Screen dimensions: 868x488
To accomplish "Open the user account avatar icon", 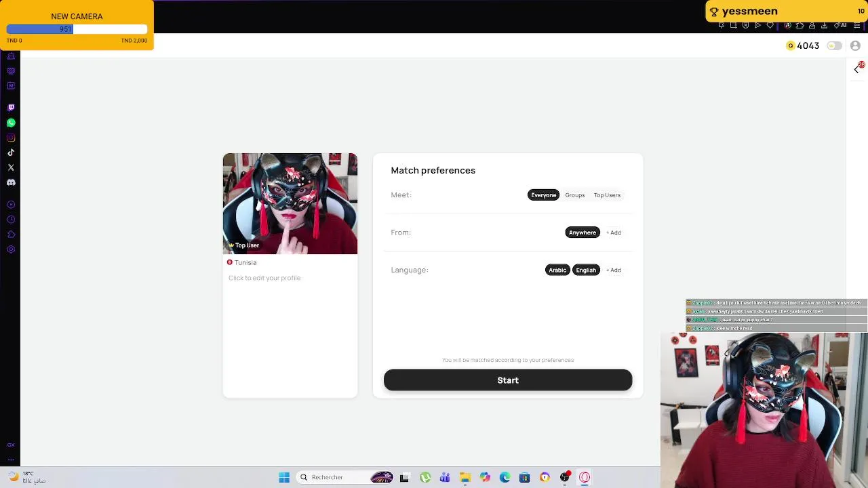I will (855, 45).
